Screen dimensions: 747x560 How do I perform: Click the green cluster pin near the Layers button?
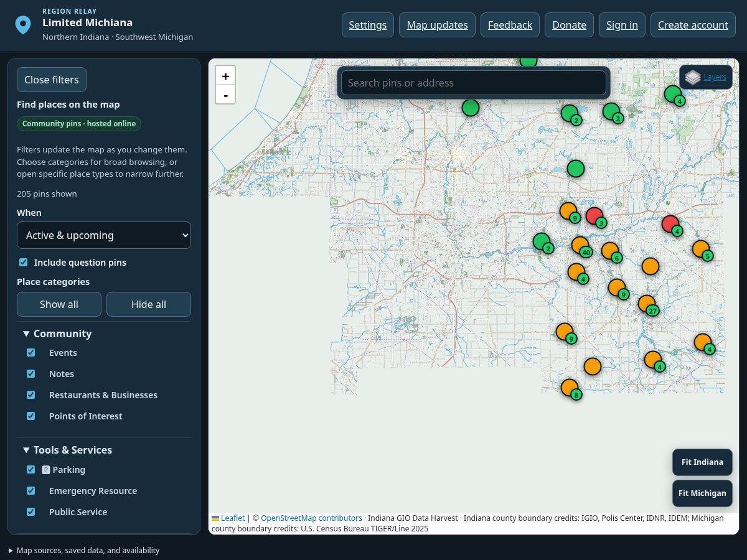point(673,94)
